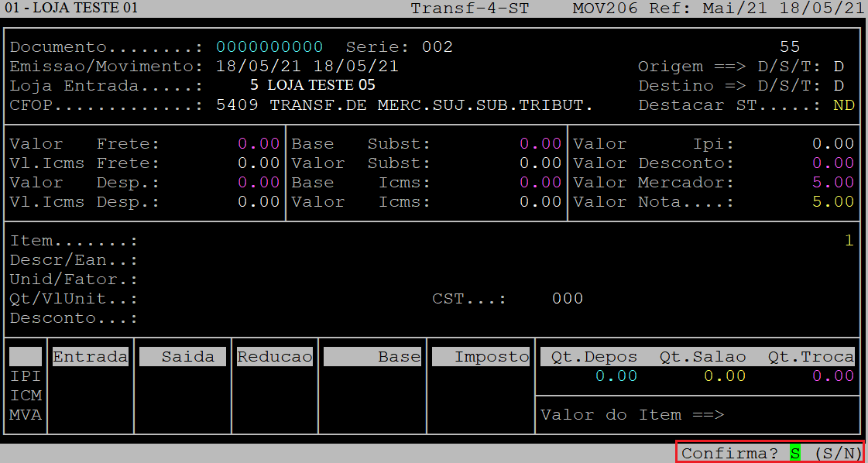This screenshot has width=868, height=463.
Task: Click the Documento number field 0000000000
Action: 269,47
